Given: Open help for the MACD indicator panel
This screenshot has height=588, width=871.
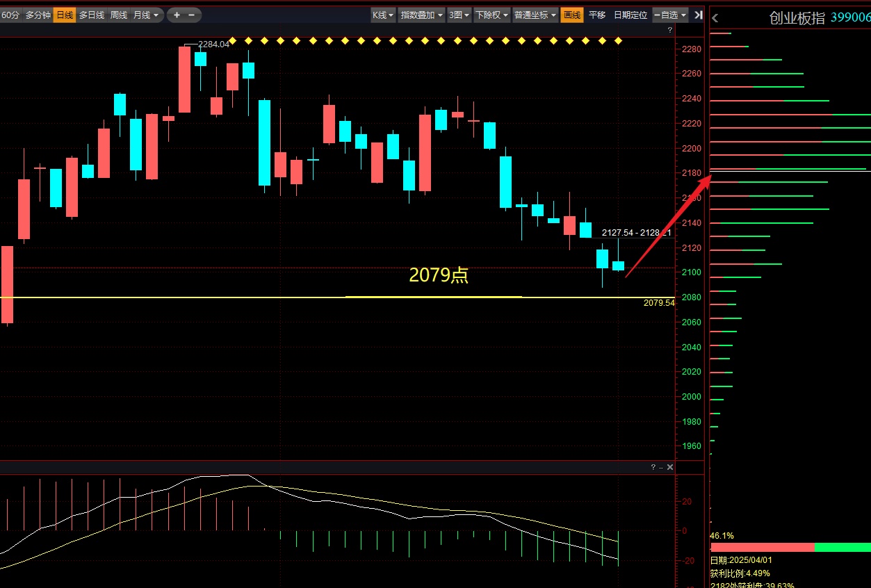Looking at the screenshot, I should click(x=653, y=467).
